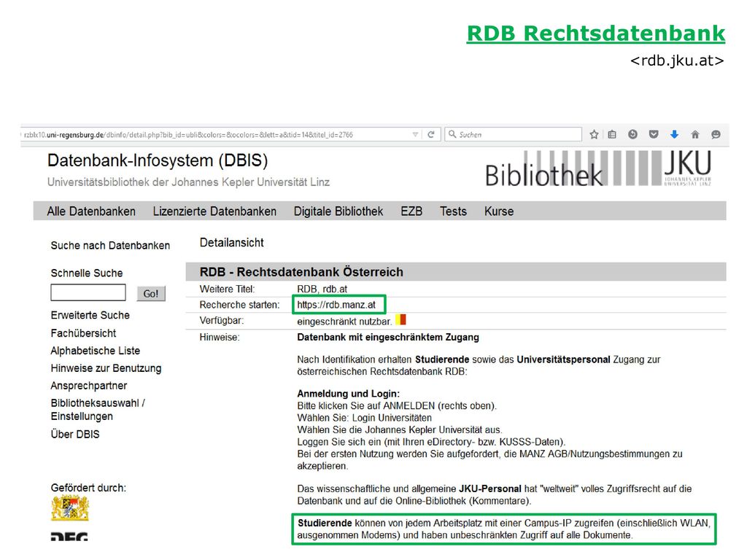The width and height of the screenshot is (747, 560).
Task: Click the Detailansicht heading
Action: click(x=231, y=243)
